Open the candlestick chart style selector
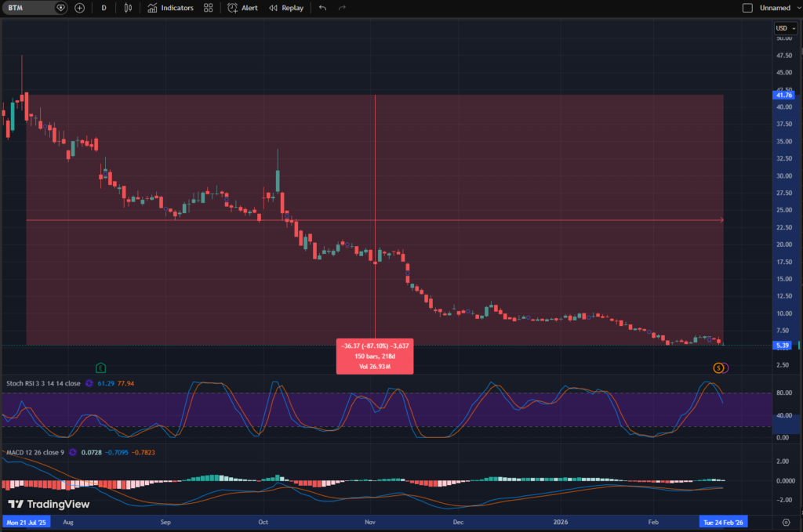Viewport: 803px width, 532px height. tap(128, 8)
